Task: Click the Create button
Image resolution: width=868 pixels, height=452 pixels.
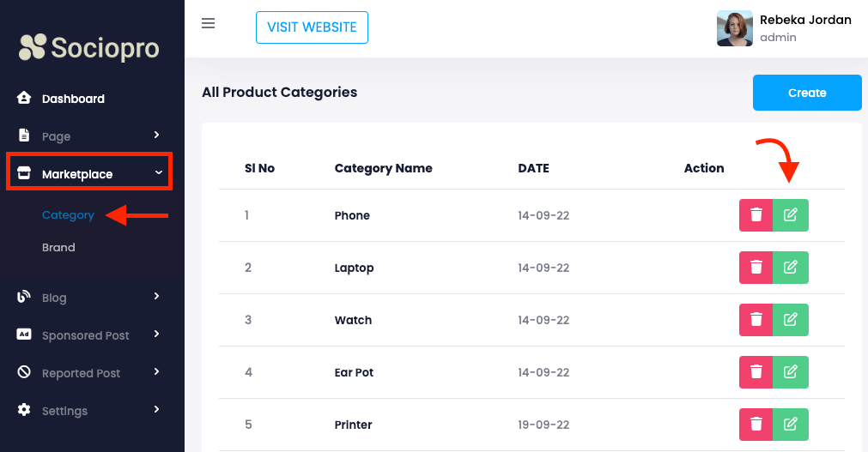Action: pos(806,93)
